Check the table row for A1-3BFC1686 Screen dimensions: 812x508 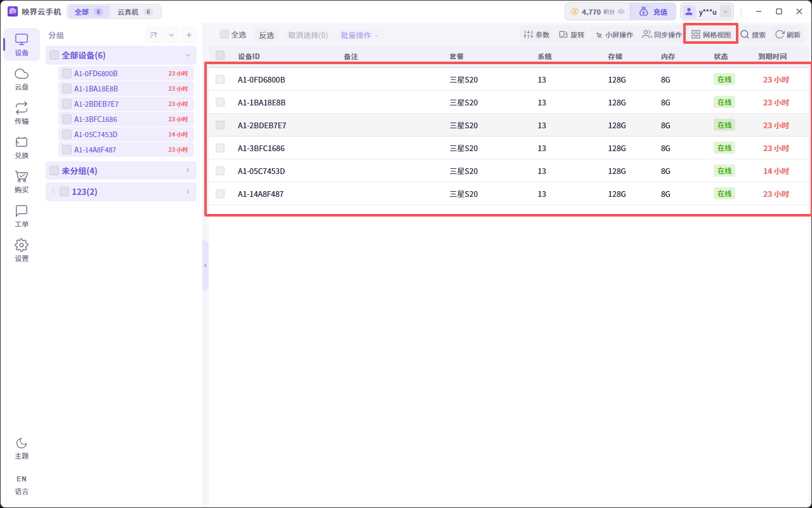(x=220, y=148)
